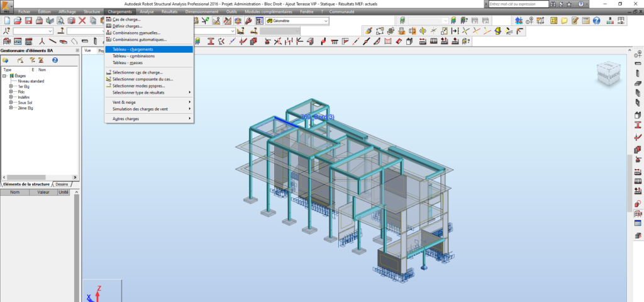Open the Dimensionnement menu

(x=202, y=12)
